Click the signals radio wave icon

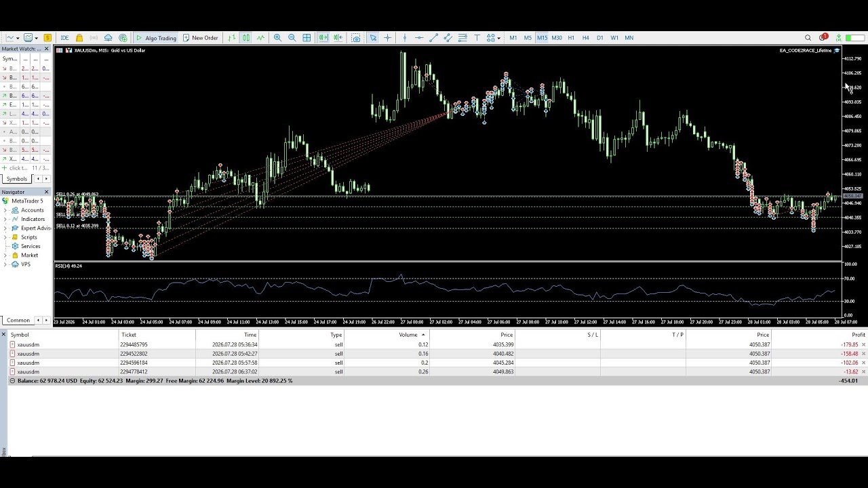[94, 38]
